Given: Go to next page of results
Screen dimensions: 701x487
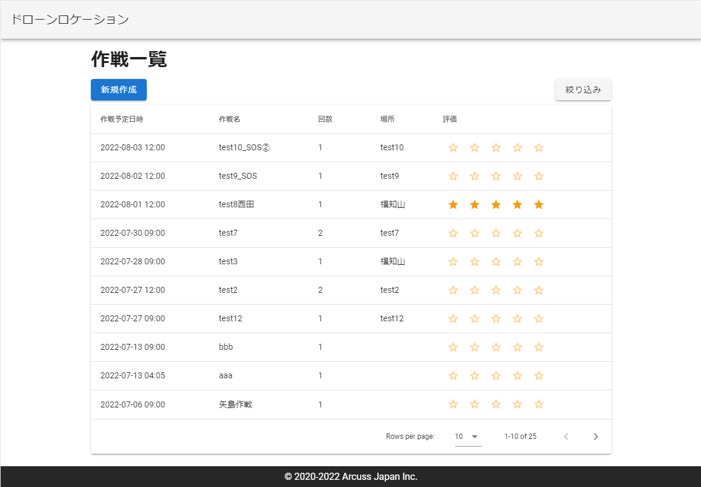Looking at the screenshot, I should 596,436.
